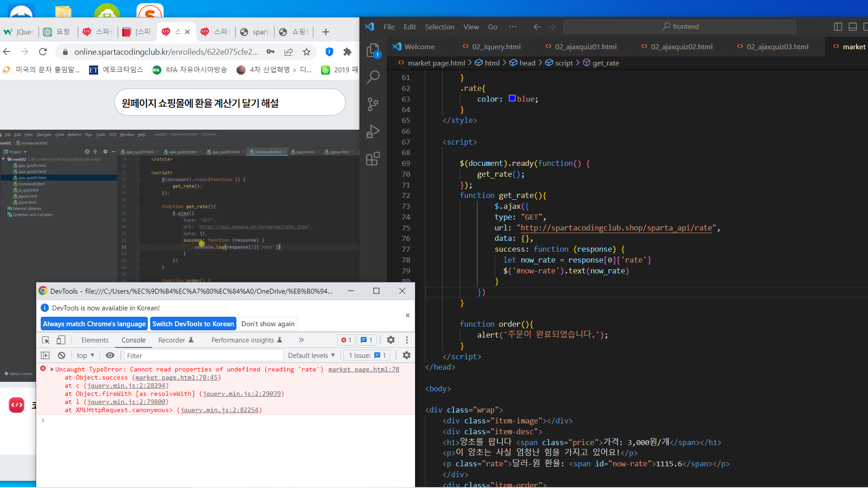Toggle VS Code panel layout icon

pos(853,27)
